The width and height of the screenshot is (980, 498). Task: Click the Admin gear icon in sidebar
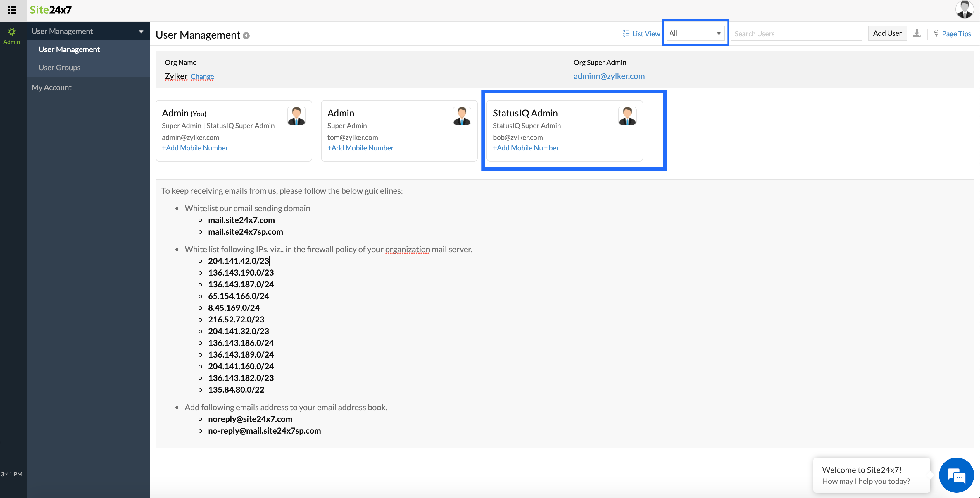coord(12,32)
